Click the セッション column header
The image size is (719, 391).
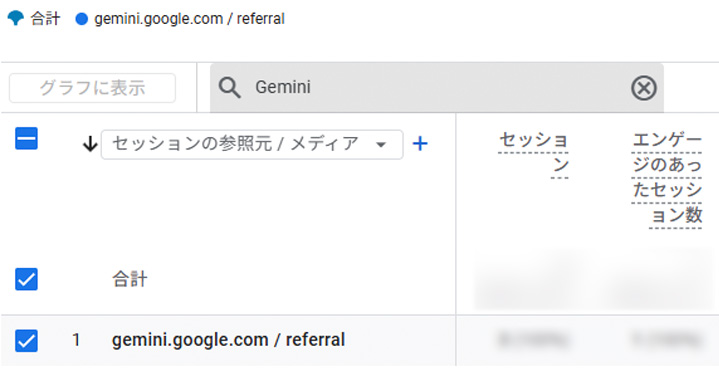[534, 153]
